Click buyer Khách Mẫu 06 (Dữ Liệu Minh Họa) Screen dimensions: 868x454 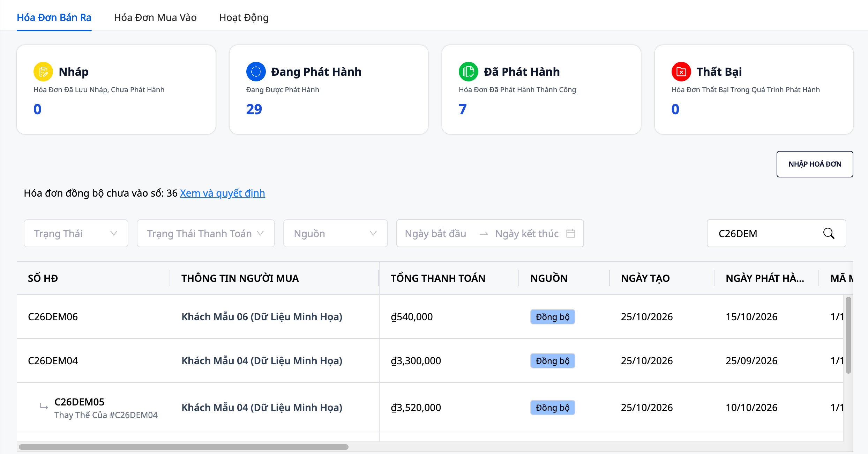pyautogui.click(x=262, y=317)
